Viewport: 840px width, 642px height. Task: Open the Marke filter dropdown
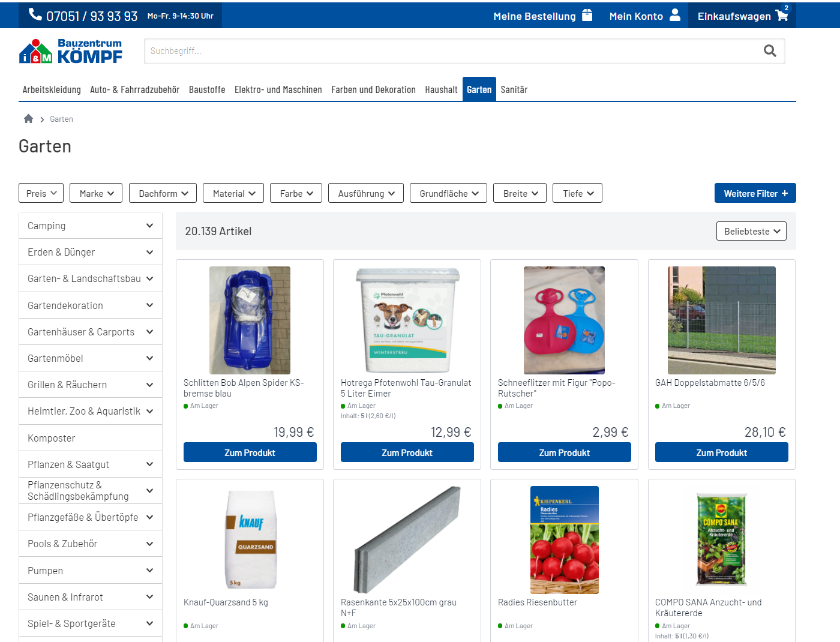click(97, 193)
